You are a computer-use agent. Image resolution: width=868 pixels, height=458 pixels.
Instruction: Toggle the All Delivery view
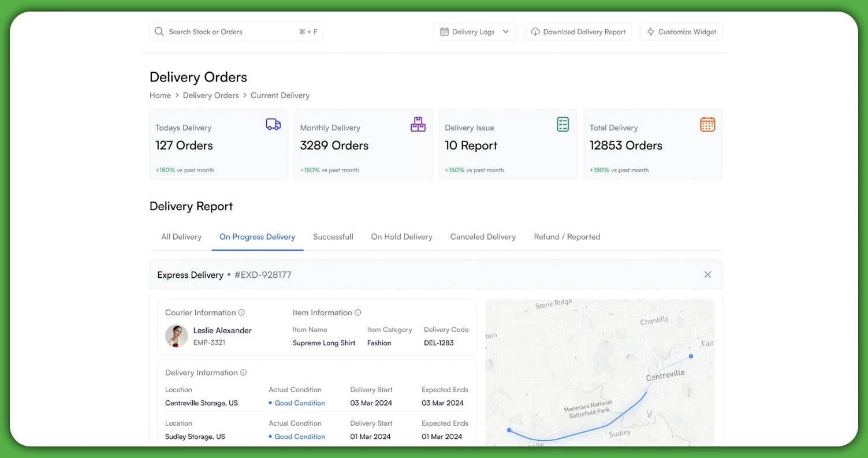click(181, 236)
